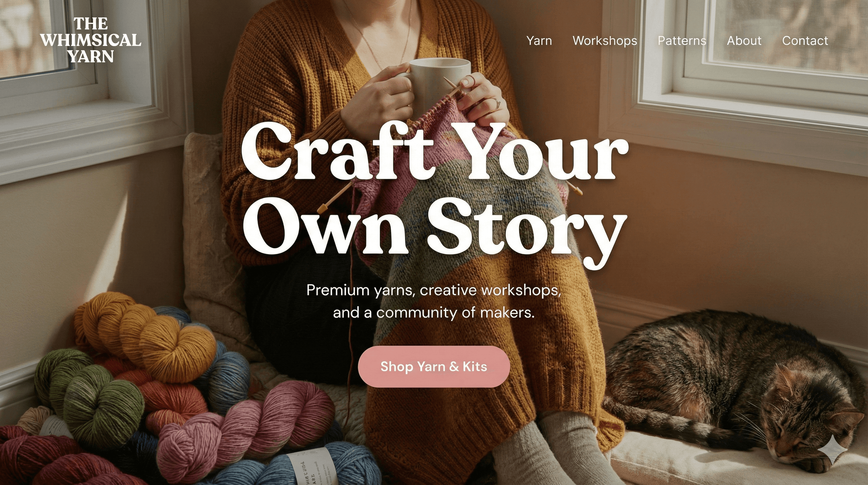Open the About page link

click(744, 40)
